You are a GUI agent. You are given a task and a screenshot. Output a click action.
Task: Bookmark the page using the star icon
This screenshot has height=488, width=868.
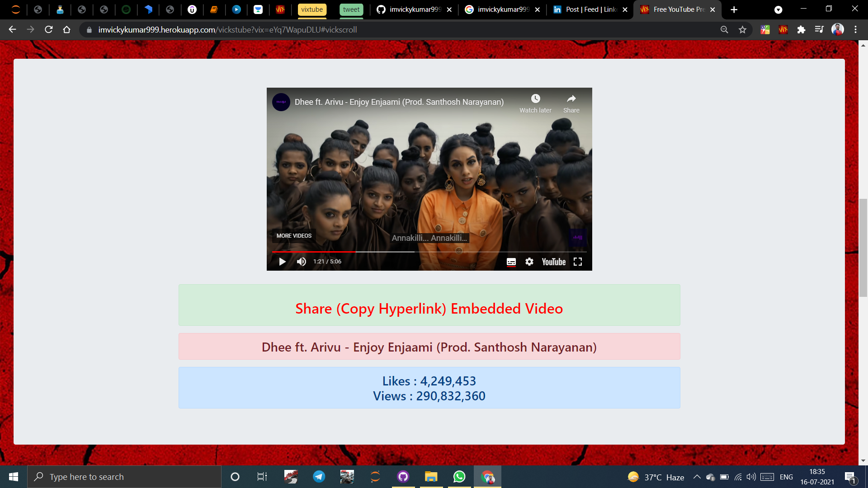click(742, 30)
